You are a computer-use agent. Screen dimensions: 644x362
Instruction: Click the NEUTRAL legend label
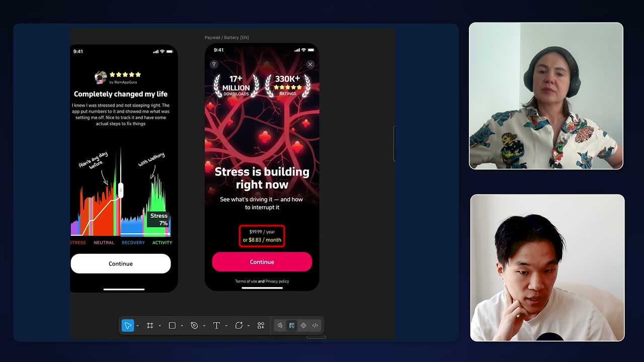click(x=104, y=243)
